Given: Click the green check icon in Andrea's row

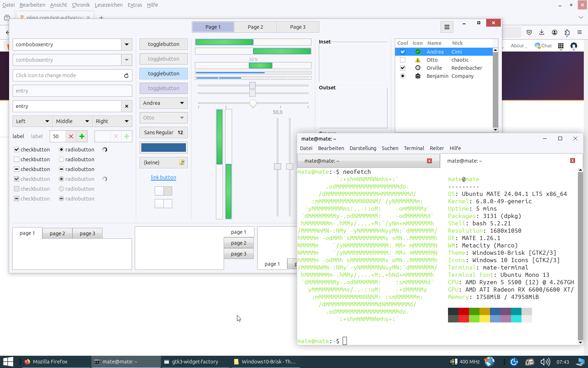Looking at the screenshot, I should point(418,52).
